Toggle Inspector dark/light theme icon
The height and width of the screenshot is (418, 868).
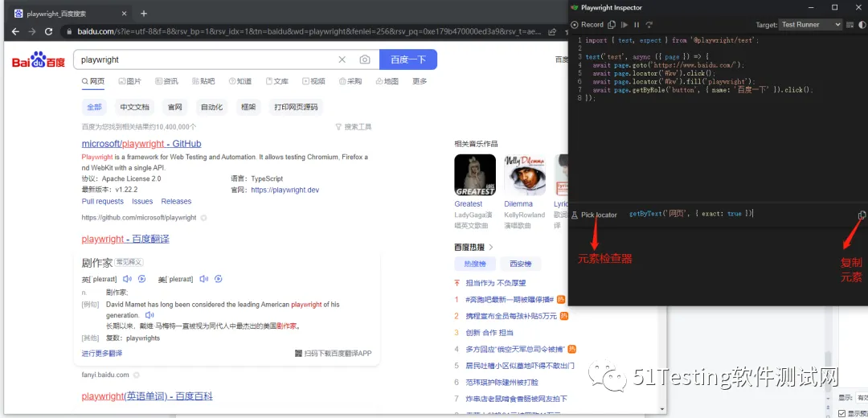tap(862, 24)
